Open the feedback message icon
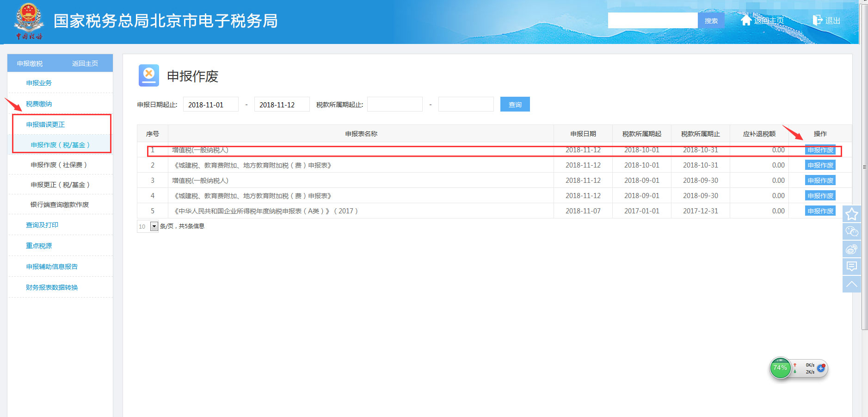 [x=851, y=267]
